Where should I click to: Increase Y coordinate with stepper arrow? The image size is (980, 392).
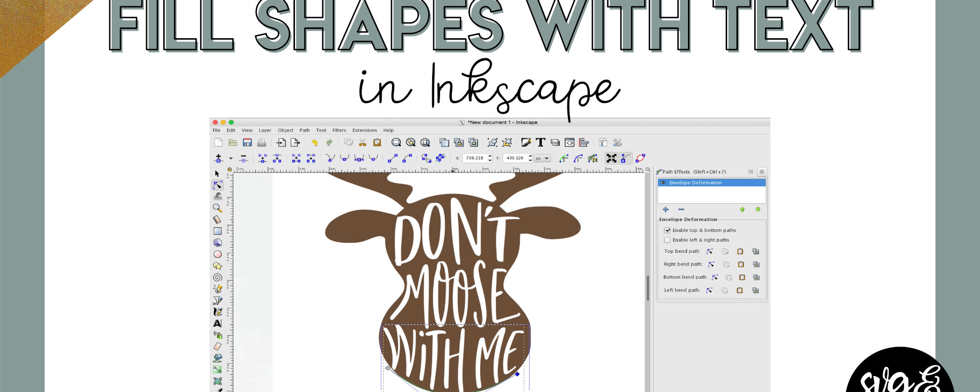(x=530, y=156)
